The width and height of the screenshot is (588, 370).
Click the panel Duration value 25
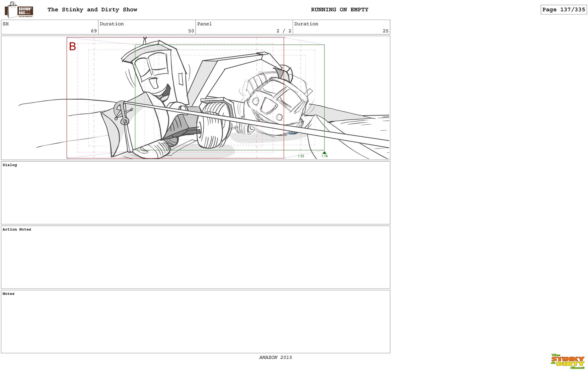coord(386,31)
